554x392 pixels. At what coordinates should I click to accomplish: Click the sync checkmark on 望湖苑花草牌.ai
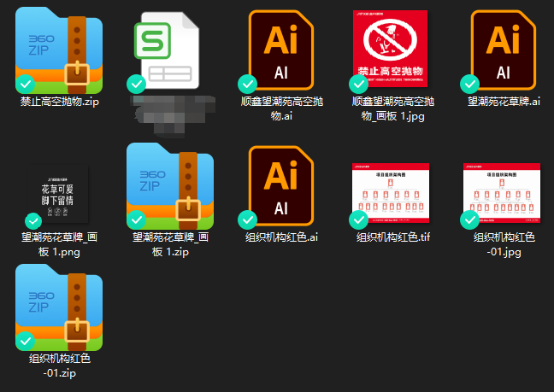click(469, 84)
